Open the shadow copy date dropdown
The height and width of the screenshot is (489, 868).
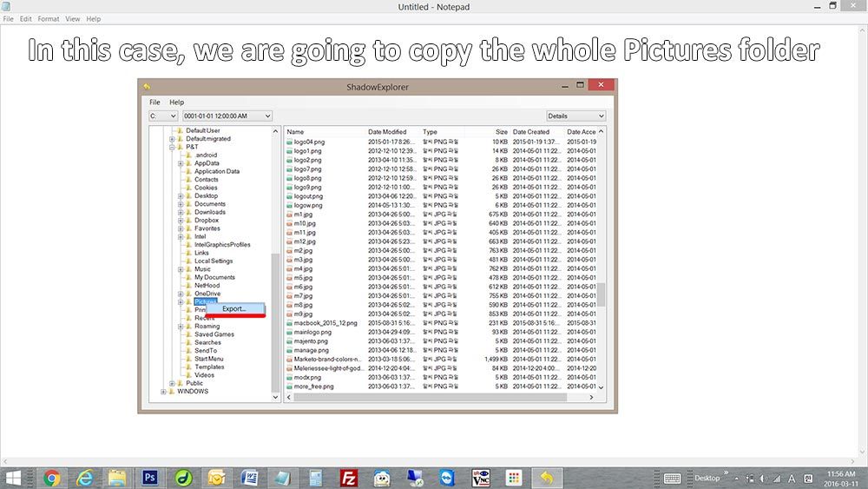[227, 116]
